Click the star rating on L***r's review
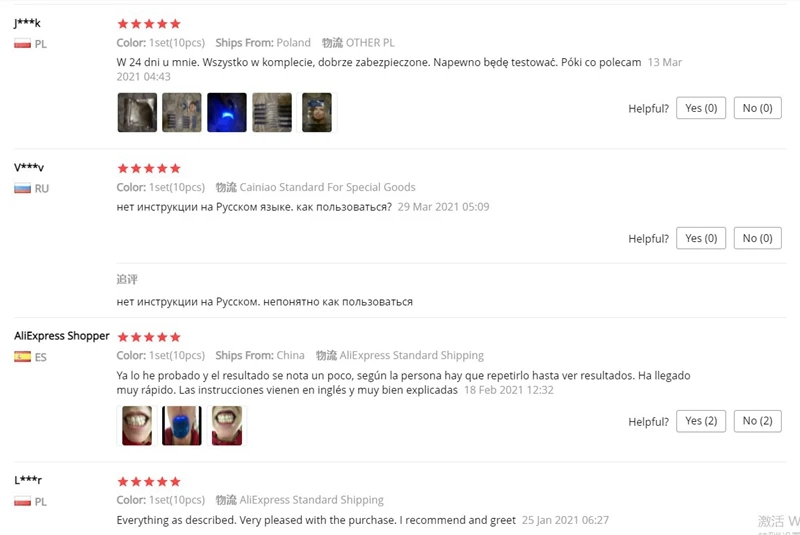The height and width of the screenshot is (535, 800). click(149, 481)
